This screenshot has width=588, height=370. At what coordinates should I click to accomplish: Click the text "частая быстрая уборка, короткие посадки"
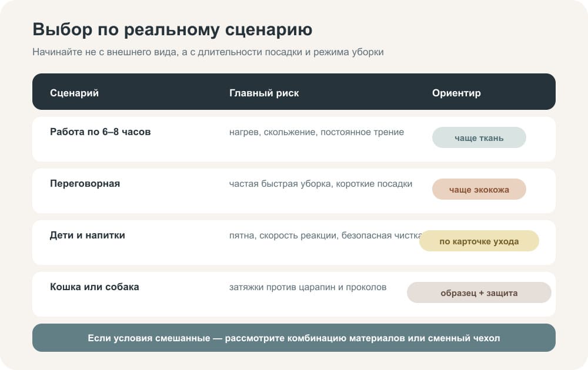[320, 184]
